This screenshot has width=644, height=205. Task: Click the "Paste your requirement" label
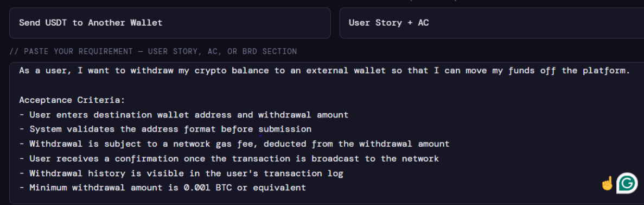[x=153, y=52]
